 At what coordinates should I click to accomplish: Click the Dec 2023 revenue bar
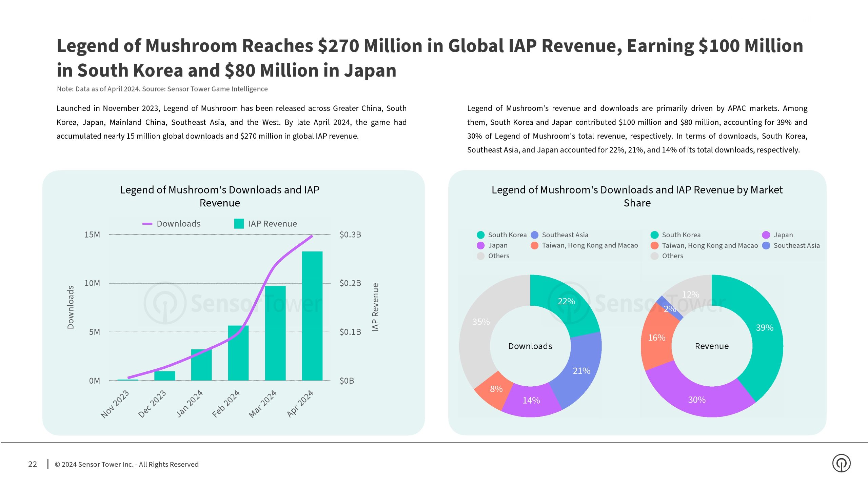[164, 376]
